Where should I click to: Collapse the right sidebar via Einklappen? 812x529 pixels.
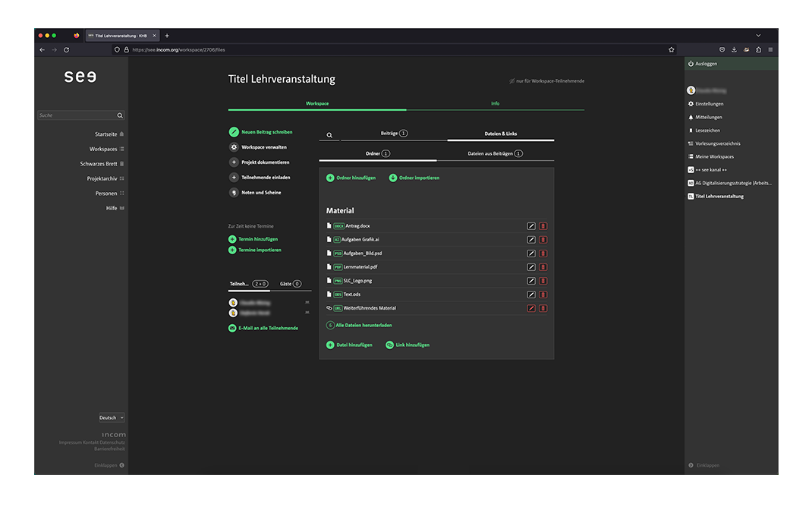click(x=703, y=465)
